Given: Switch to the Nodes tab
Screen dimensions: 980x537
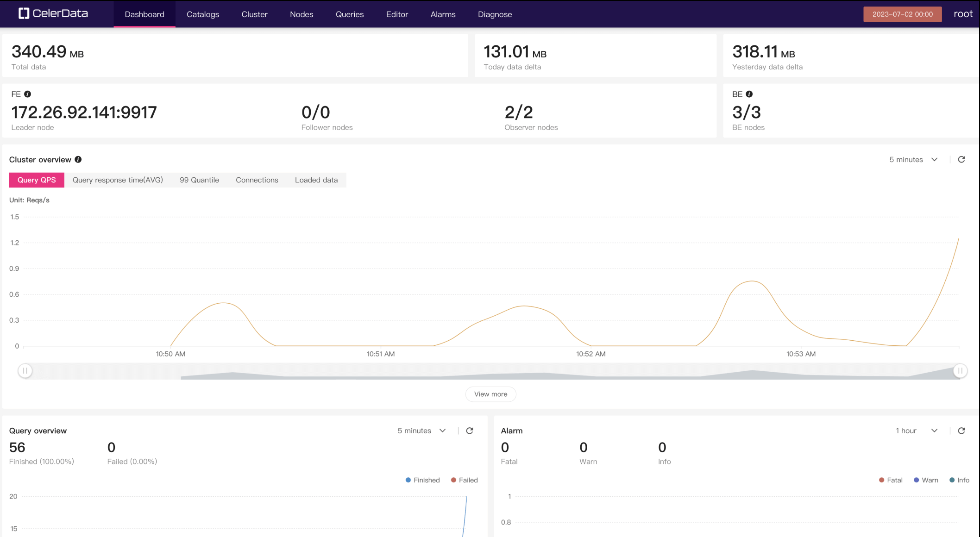Looking at the screenshot, I should pos(302,14).
